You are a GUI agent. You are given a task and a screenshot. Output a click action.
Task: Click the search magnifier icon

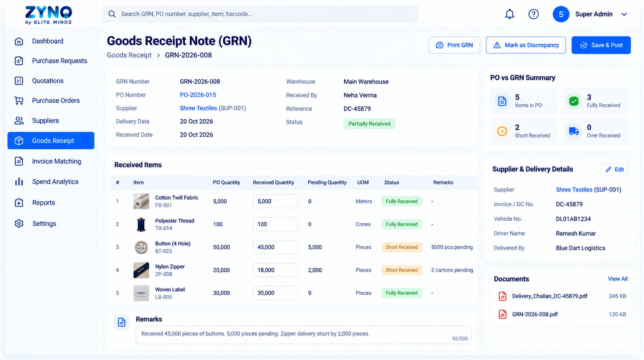112,14
